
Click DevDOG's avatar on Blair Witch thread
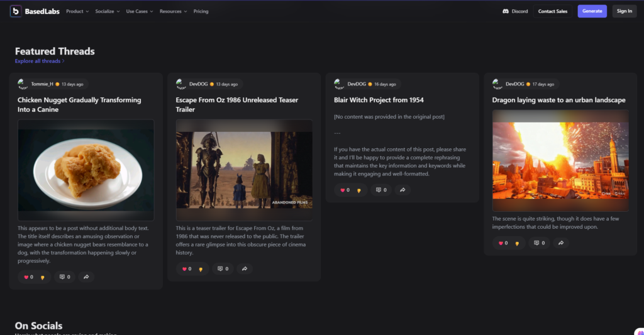point(339,84)
